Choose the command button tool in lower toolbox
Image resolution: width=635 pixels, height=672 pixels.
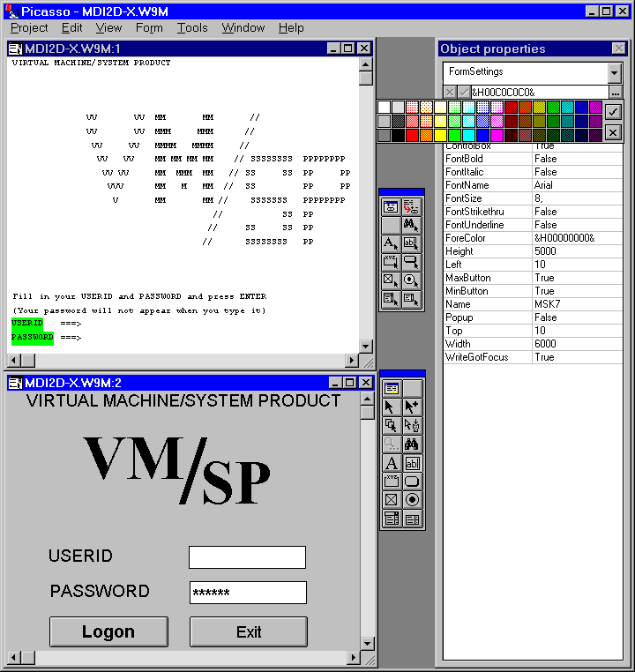point(412,482)
